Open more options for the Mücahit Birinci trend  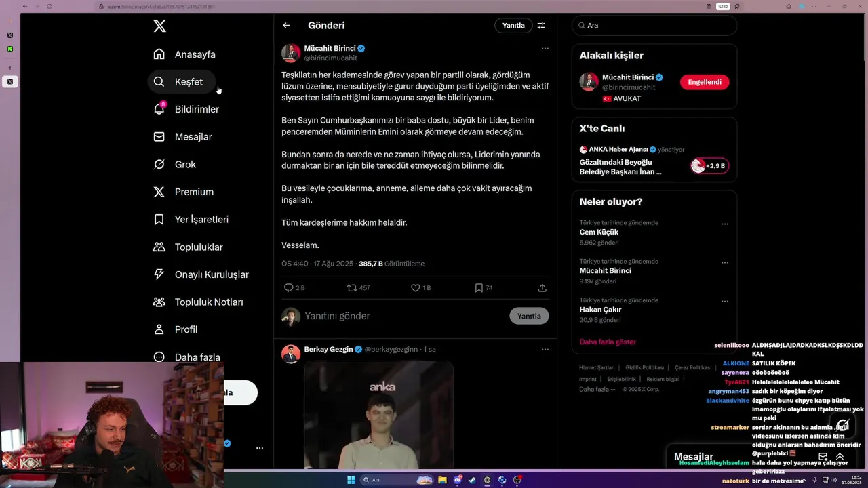click(725, 262)
